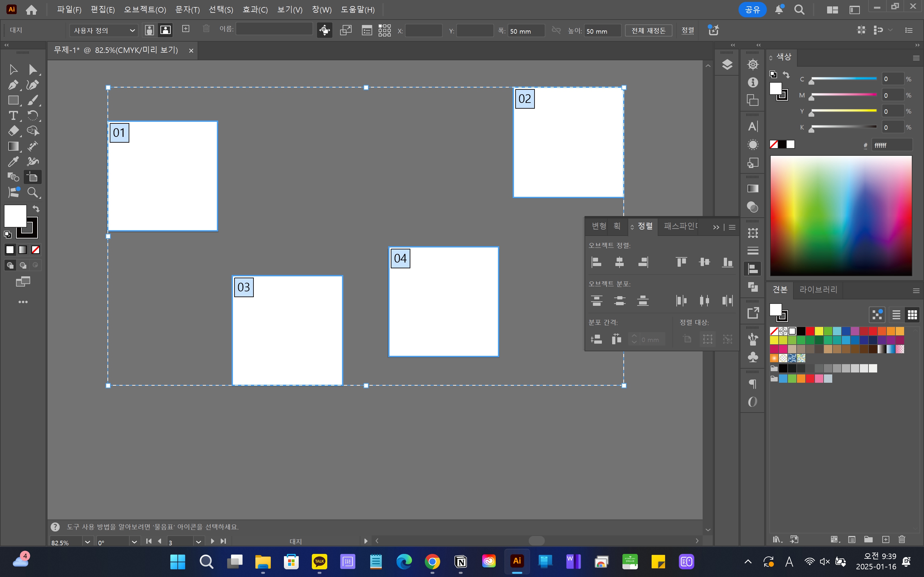
Task: Select the Eyedropper tool
Action: coord(13,162)
